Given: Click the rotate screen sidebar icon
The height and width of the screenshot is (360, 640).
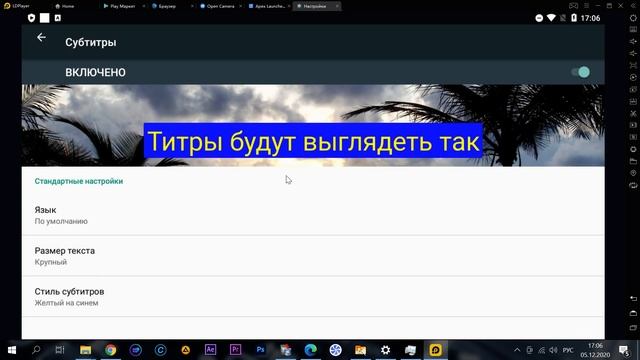Looking at the screenshot, I should [633, 185].
